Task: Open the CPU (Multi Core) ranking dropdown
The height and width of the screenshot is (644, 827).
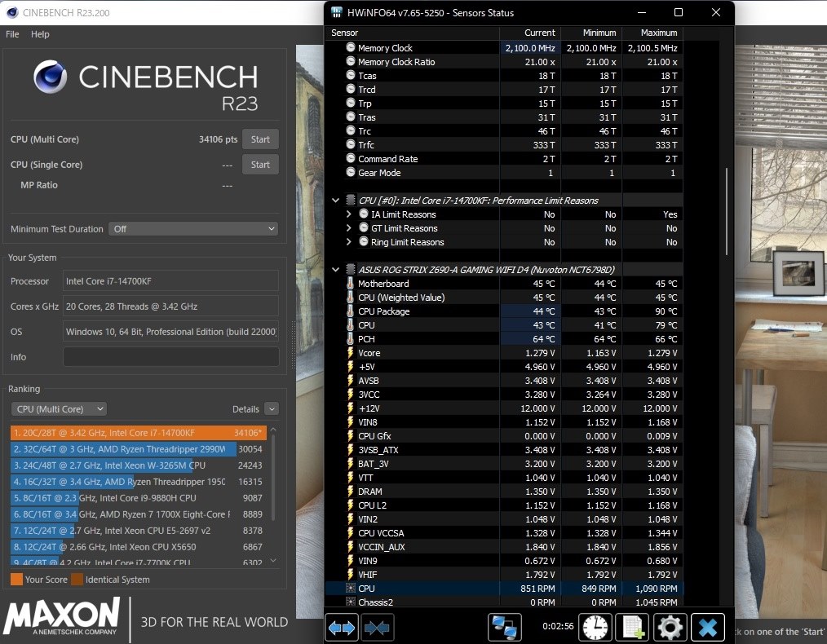Action: click(59, 409)
